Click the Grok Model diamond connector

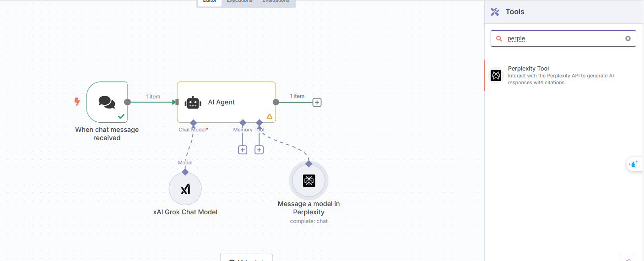(x=185, y=172)
